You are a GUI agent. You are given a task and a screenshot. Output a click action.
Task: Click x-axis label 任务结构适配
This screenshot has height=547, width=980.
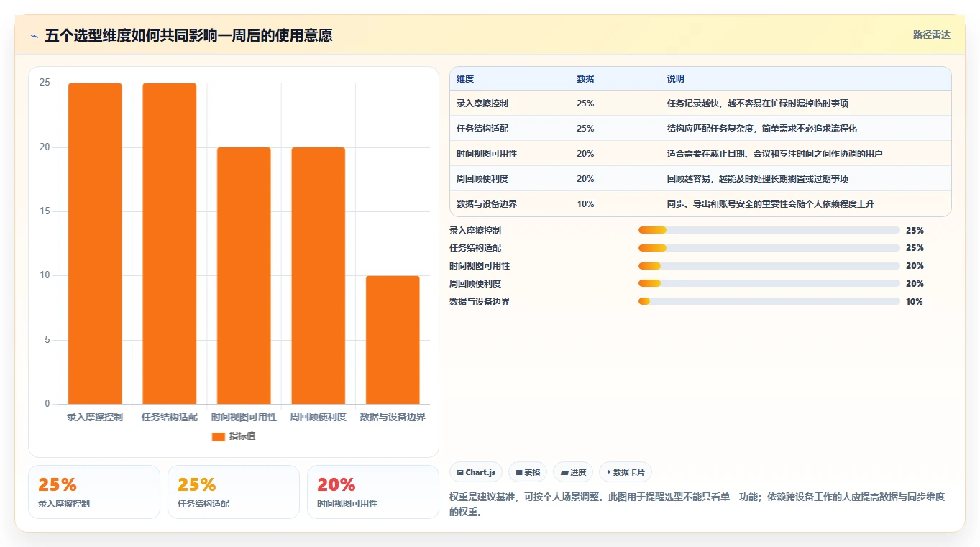click(169, 417)
